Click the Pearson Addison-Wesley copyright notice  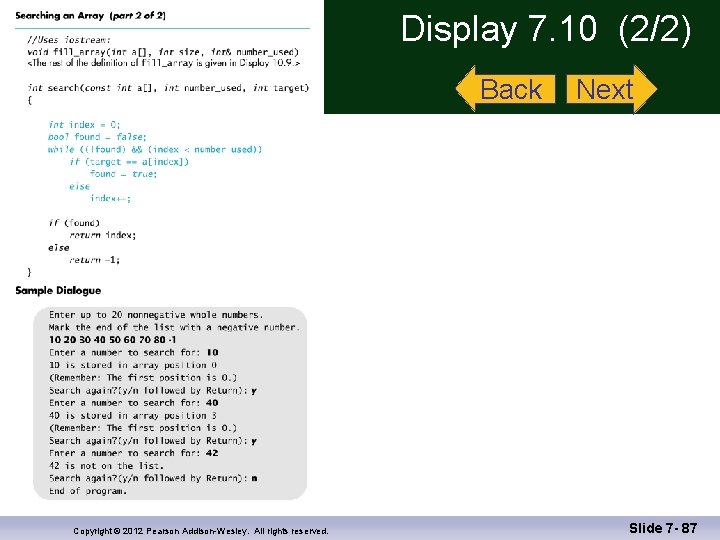click(x=201, y=531)
